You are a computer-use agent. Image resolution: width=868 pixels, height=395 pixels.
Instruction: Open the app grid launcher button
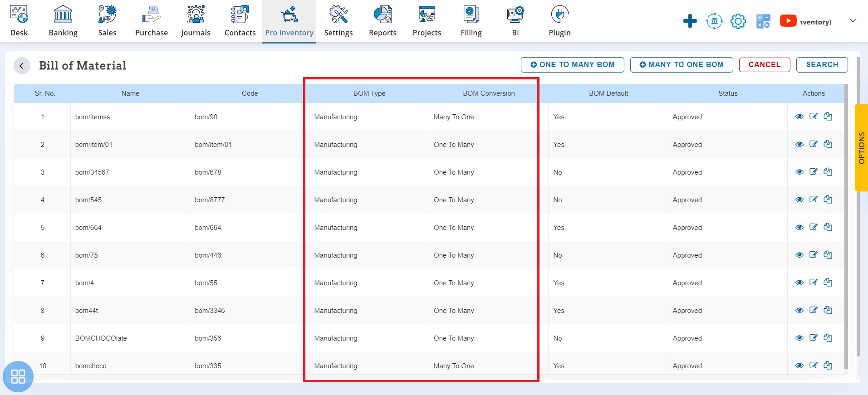[18, 376]
